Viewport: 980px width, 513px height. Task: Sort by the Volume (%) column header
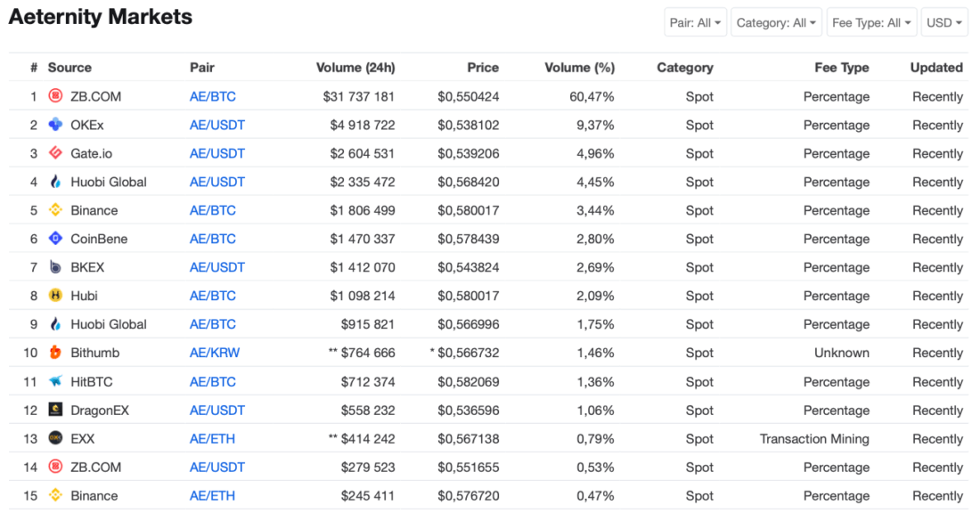[x=579, y=68]
